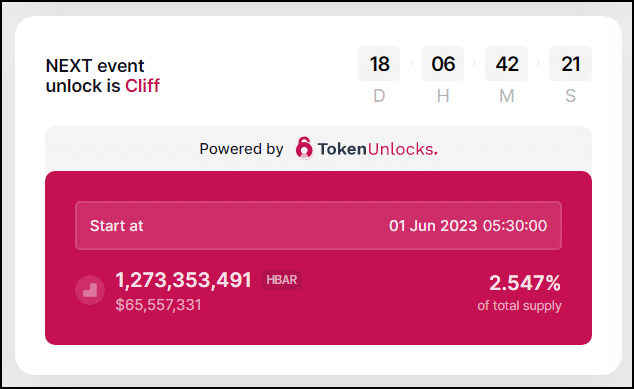Screen dimensions: 634x389
Task: Click the TokenUnlocks padlock logo icon
Action: click(304, 148)
